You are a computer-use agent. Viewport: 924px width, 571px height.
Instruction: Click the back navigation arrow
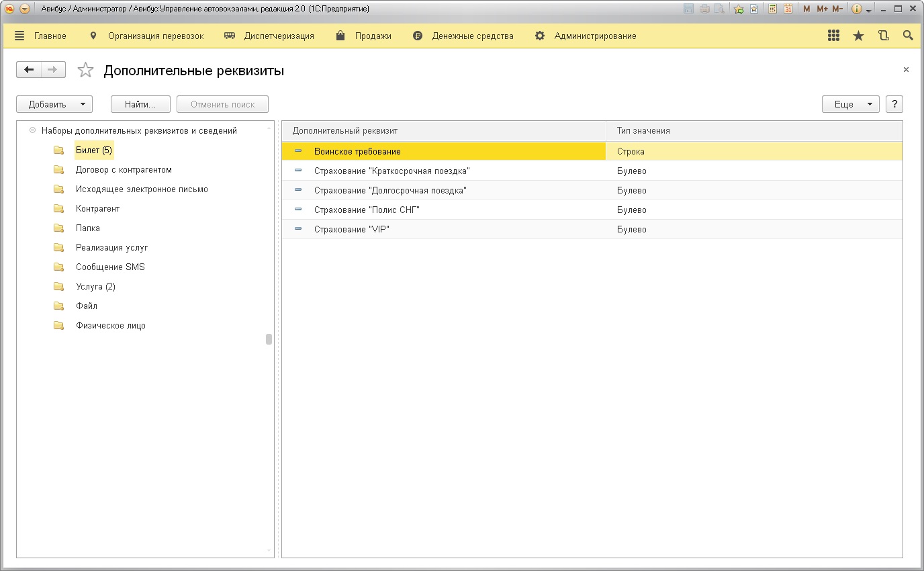click(29, 70)
